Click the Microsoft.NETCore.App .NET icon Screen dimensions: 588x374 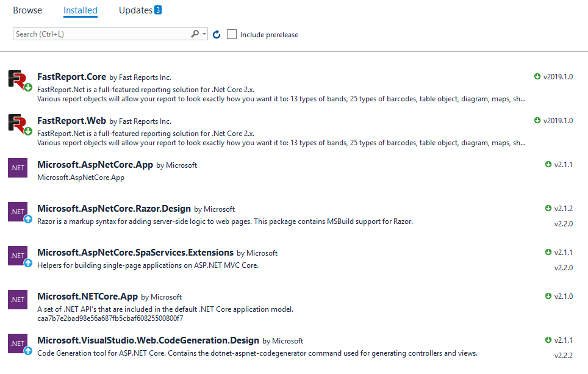tap(18, 300)
